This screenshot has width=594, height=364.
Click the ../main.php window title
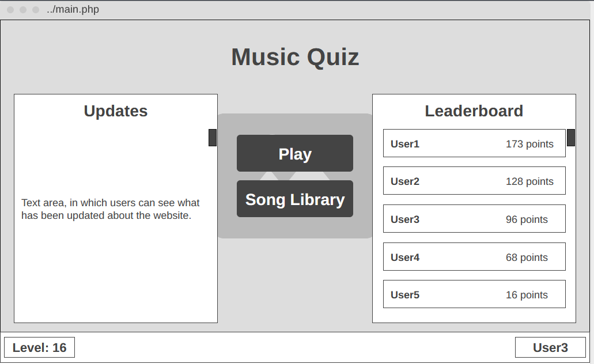(x=73, y=10)
